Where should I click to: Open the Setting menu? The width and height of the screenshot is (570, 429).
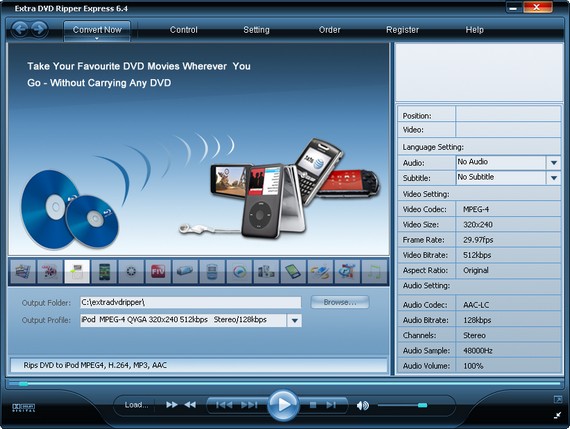256,30
